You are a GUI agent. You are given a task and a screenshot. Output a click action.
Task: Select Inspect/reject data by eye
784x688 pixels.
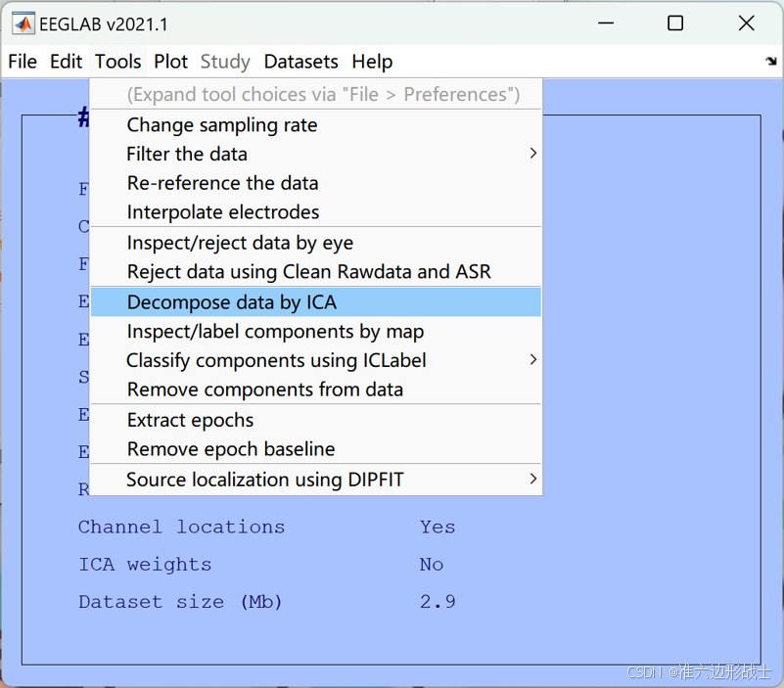[315, 243]
